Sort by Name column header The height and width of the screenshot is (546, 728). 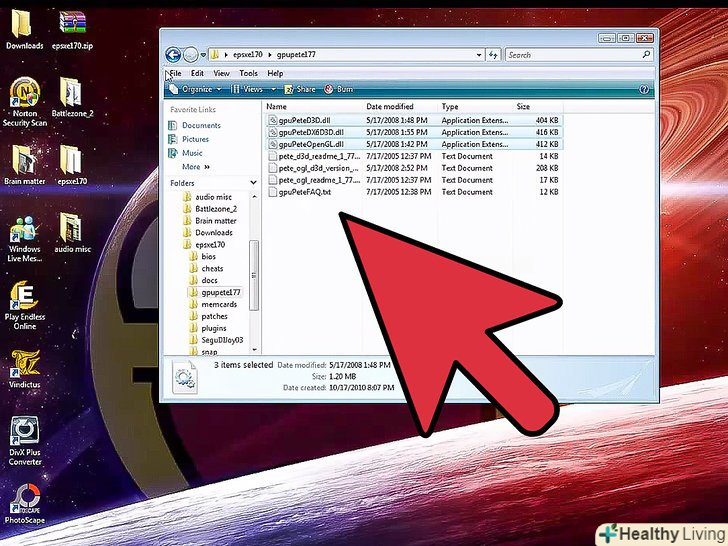point(313,106)
